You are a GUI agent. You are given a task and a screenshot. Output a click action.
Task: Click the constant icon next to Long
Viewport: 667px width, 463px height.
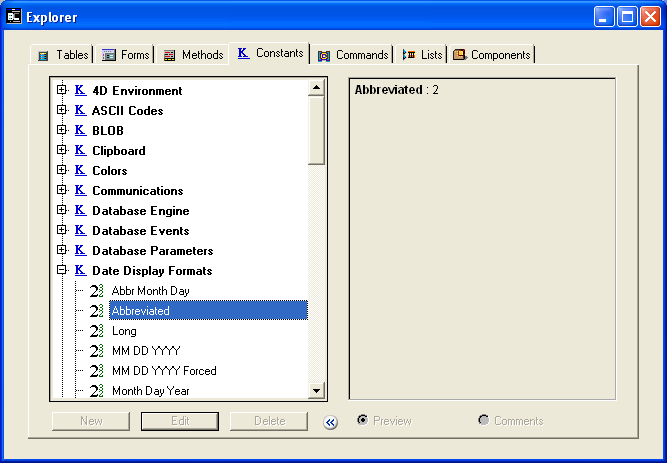coord(97,331)
